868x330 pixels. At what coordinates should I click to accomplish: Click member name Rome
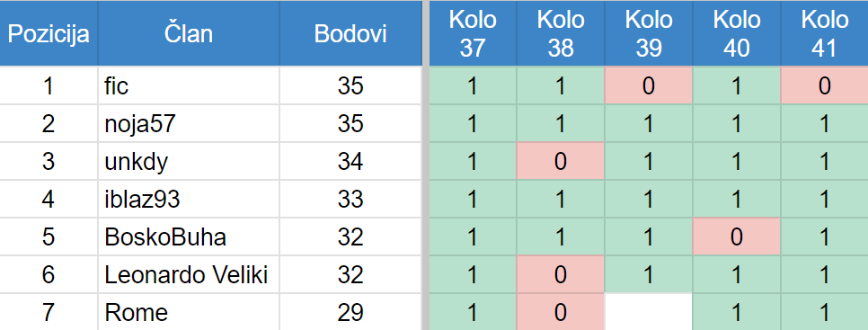pyautogui.click(x=137, y=313)
